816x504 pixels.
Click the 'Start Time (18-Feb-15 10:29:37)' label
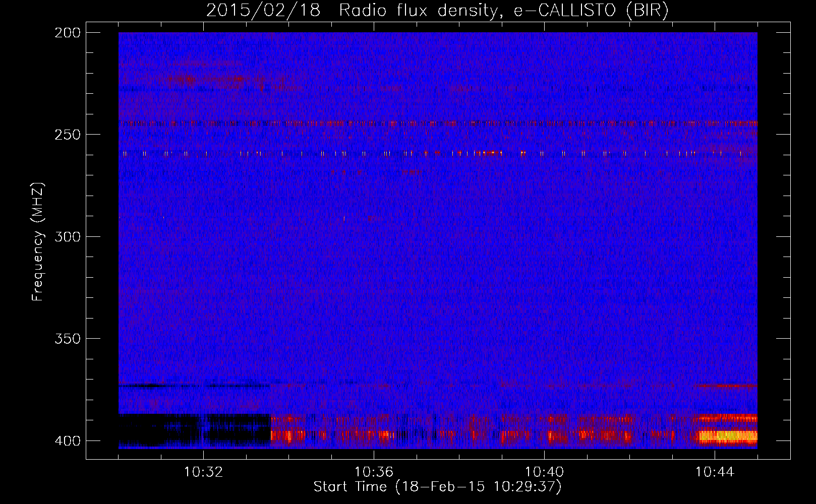(437, 487)
